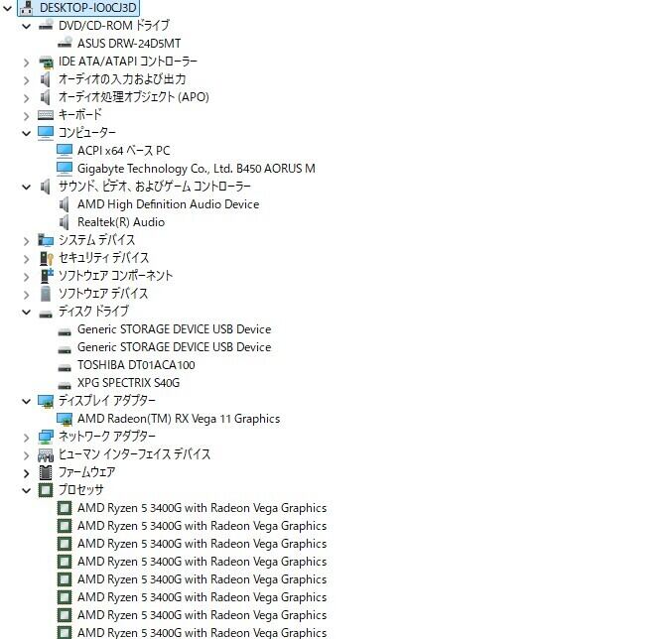
Task: Click the ソフトウェア コンポーネント puzzle icon
Action: click(x=47, y=276)
